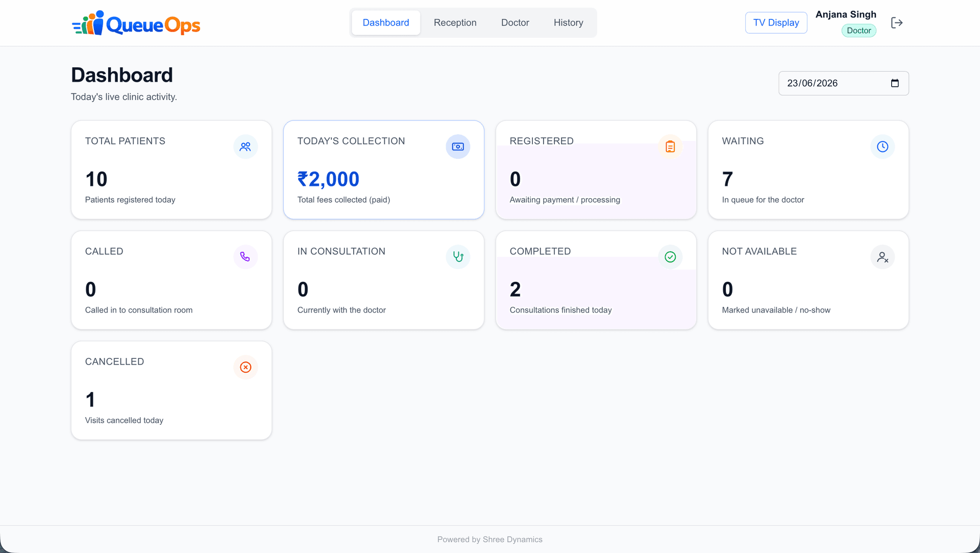The width and height of the screenshot is (980, 553).
Task: Open the calendar picker in date field
Action: coord(895,83)
